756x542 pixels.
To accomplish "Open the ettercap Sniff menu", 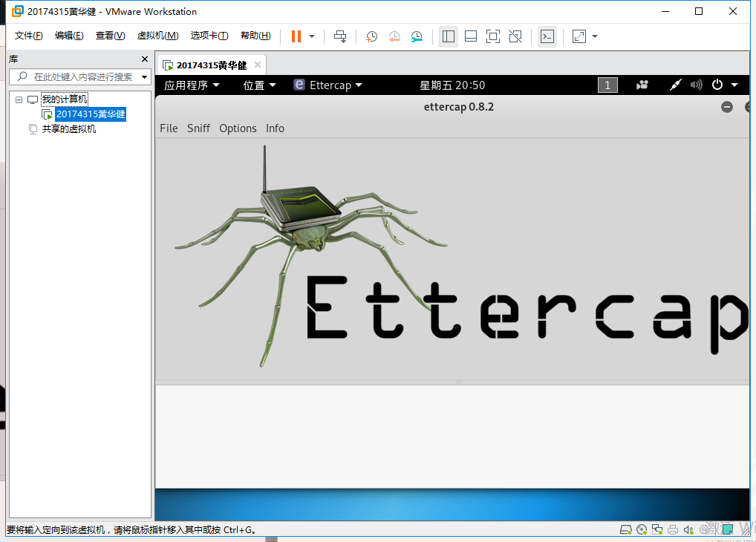I will [x=198, y=128].
